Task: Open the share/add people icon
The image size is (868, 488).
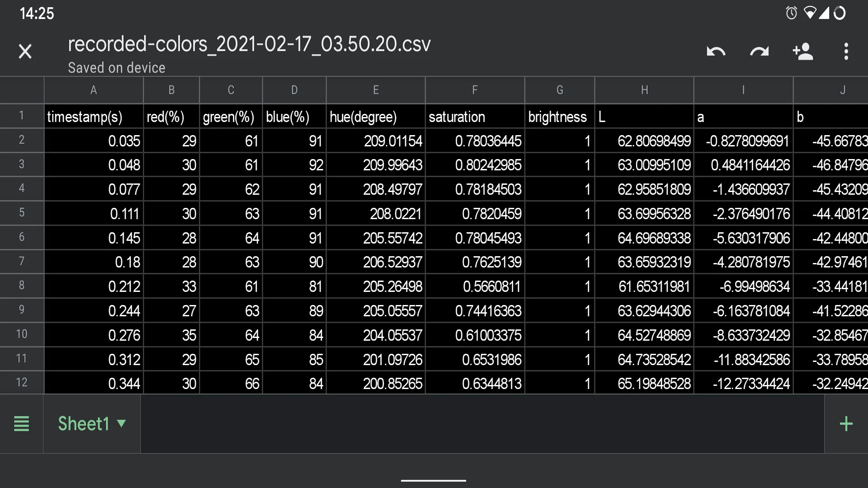Action: [803, 52]
